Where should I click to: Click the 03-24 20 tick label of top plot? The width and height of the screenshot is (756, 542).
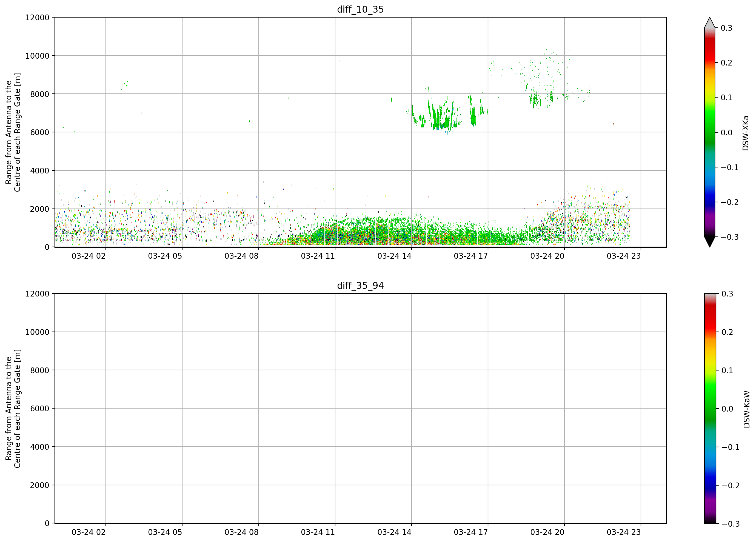(x=547, y=256)
